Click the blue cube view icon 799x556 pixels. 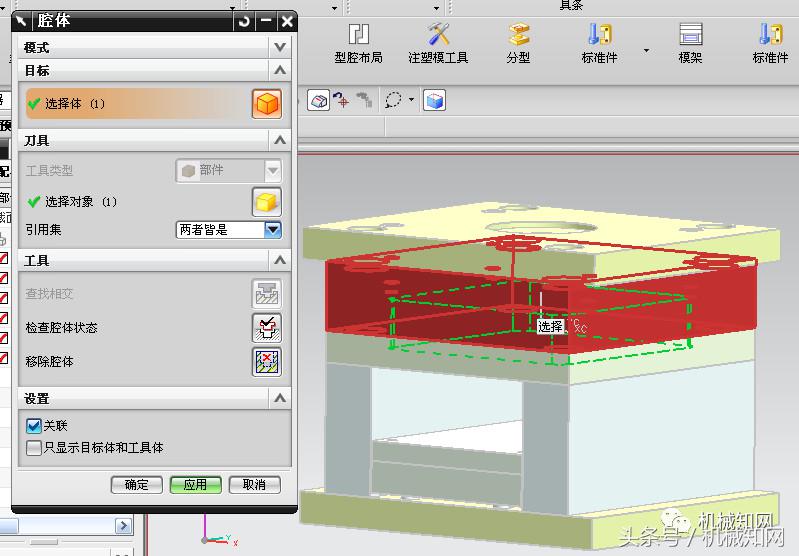(x=434, y=100)
